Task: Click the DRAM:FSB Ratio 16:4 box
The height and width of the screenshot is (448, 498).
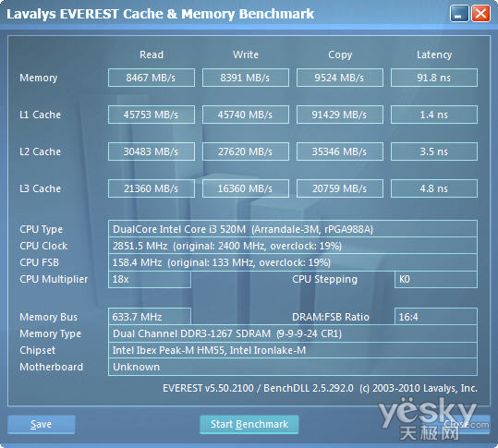Action: (436, 317)
